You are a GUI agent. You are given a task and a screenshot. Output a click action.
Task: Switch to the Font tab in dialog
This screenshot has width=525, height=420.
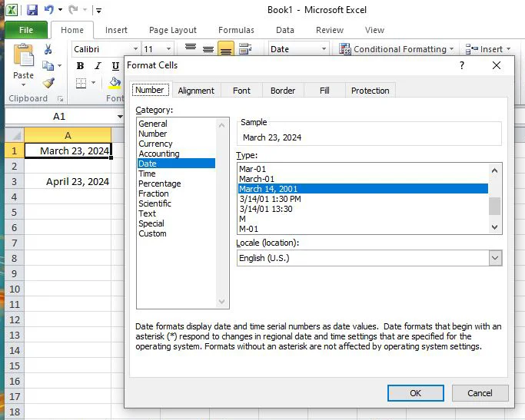click(241, 91)
